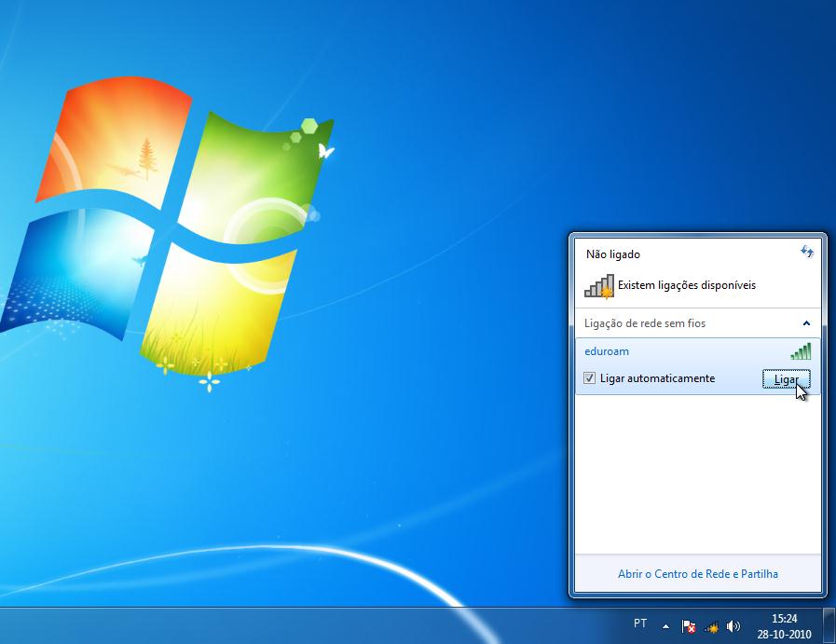
Task: Toggle Ligar automaticamente checkbox
Action: [x=589, y=378]
